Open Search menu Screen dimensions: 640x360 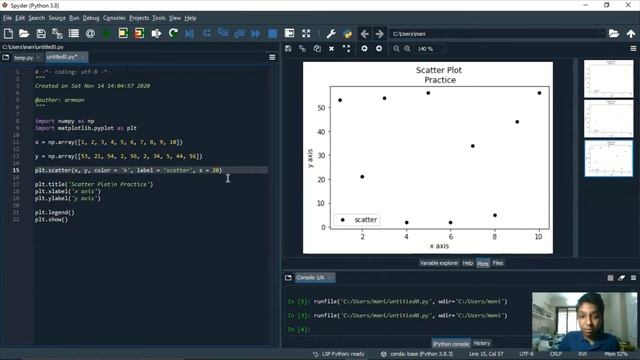pos(36,18)
